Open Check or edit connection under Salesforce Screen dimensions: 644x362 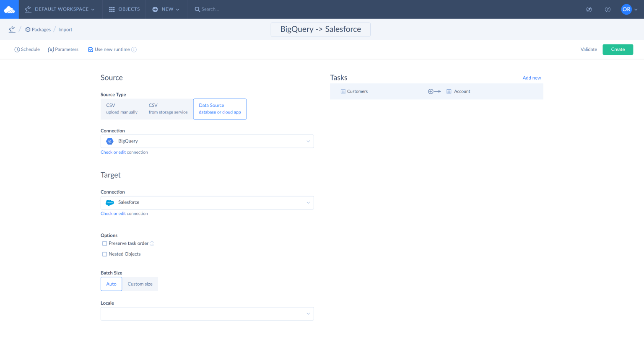pyautogui.click(x=124, y=213)
